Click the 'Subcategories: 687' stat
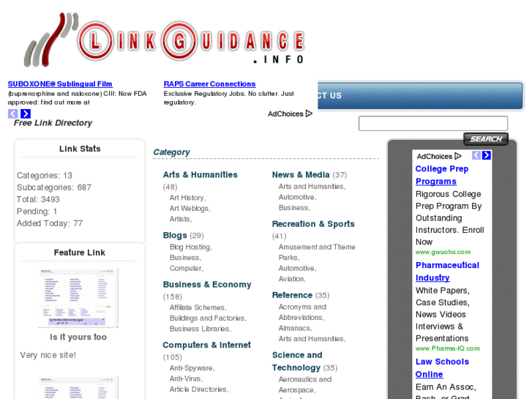 pos(54,187)
